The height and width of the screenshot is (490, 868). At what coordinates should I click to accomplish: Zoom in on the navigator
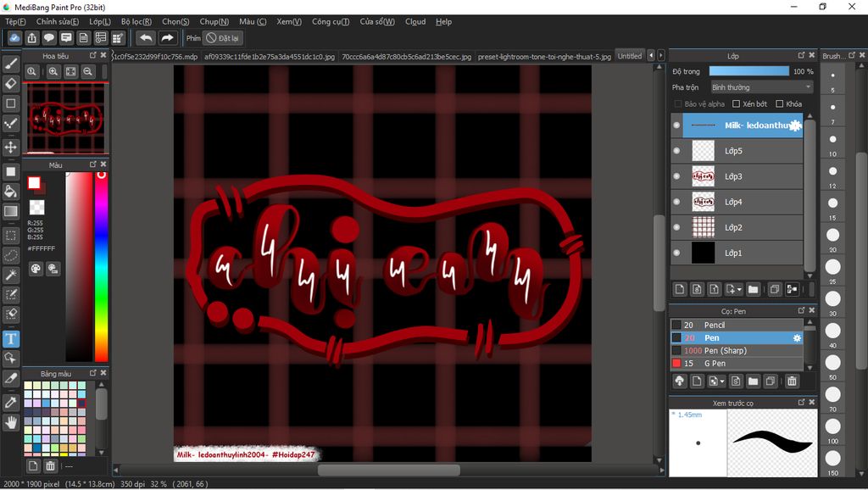53,71
